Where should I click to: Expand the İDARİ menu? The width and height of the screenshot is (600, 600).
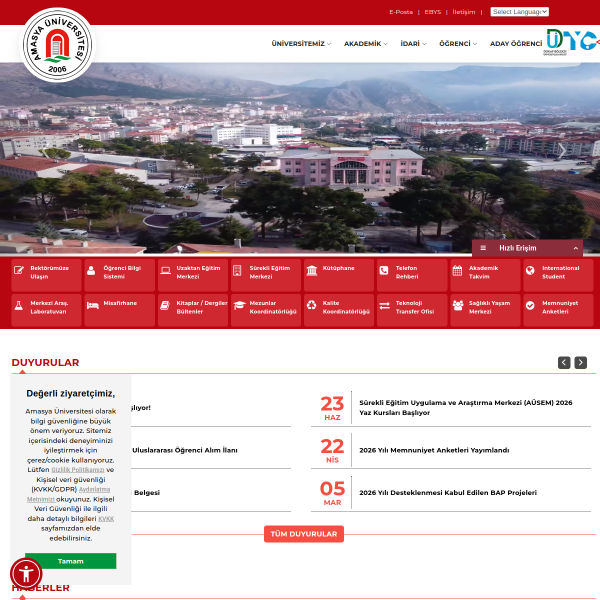[413, 44]
